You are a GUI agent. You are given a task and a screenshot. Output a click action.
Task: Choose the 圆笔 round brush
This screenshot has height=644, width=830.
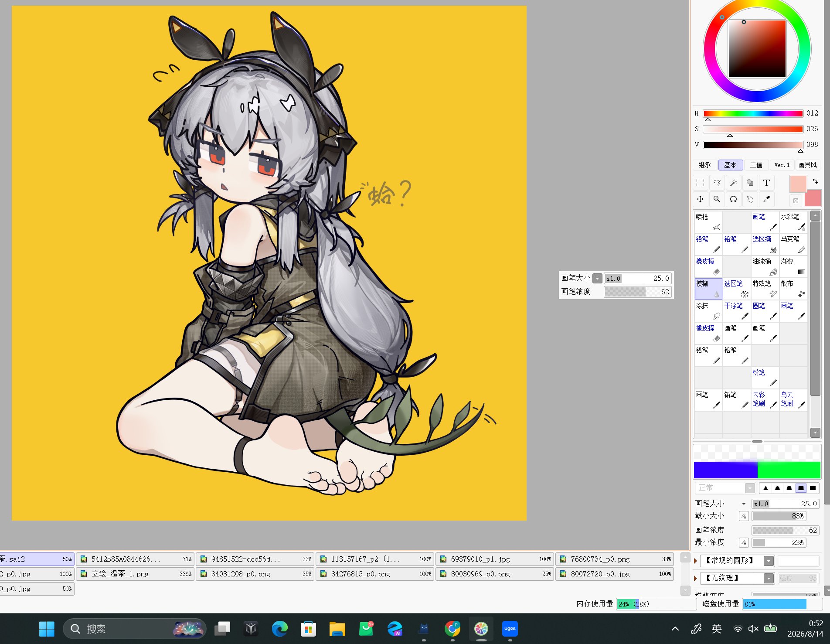[x=765, y=311]
